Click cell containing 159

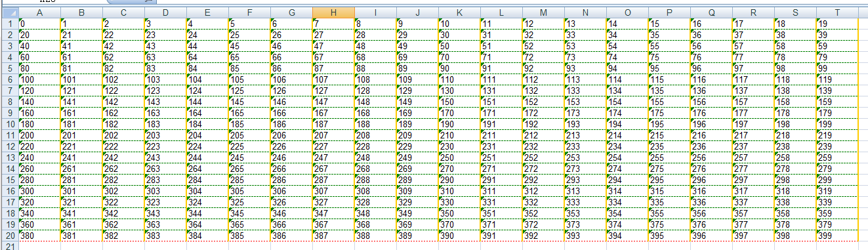coord(837,102)
